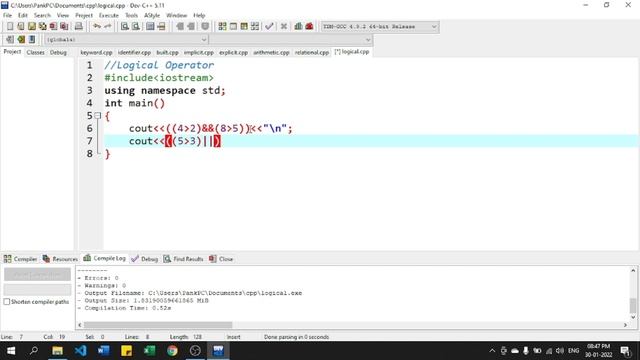
Task: Open the Project menu
Action: pos(84,16)
